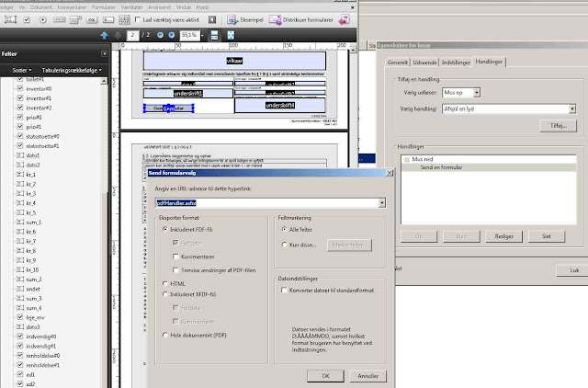Switch to the Udseende tab
The height and width of the screenshot is (388, 588).
pyautogui.click(x=424, y=63)
